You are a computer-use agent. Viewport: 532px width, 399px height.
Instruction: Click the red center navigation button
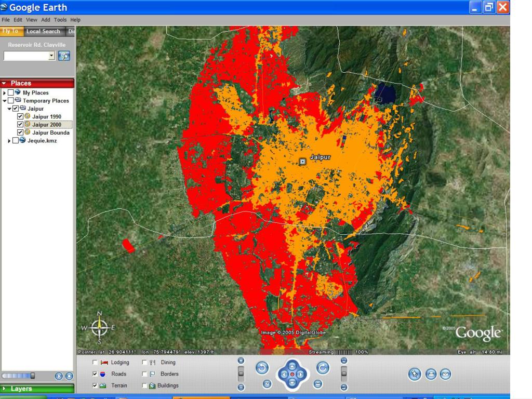point(292,374)
